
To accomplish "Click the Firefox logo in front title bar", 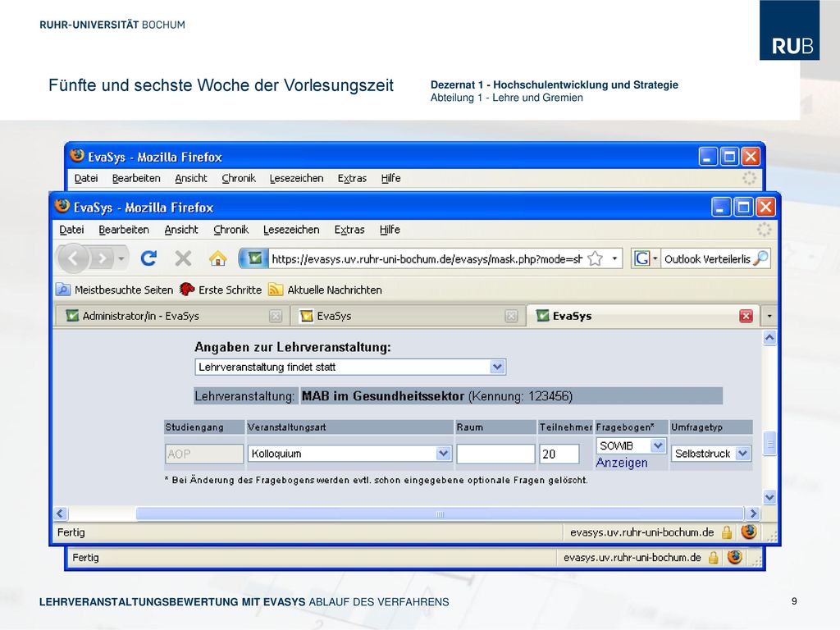I will click(62, 206).
